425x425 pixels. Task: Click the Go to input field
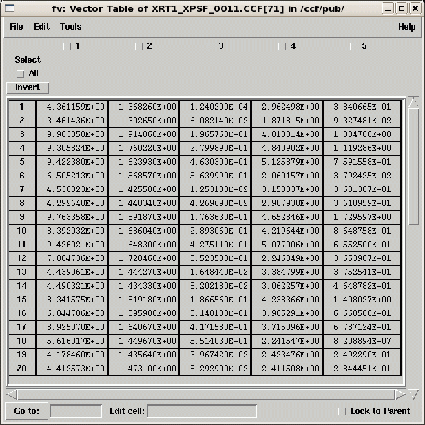tap(76, 411)
